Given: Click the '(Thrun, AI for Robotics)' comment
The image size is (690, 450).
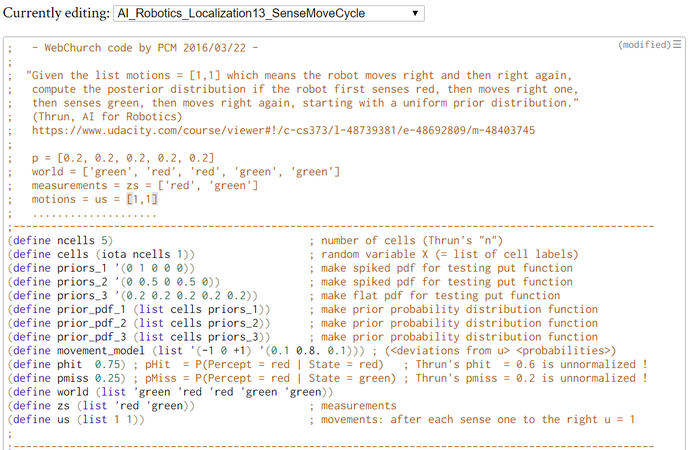Looking at the screenshot, I should [107, 117].
